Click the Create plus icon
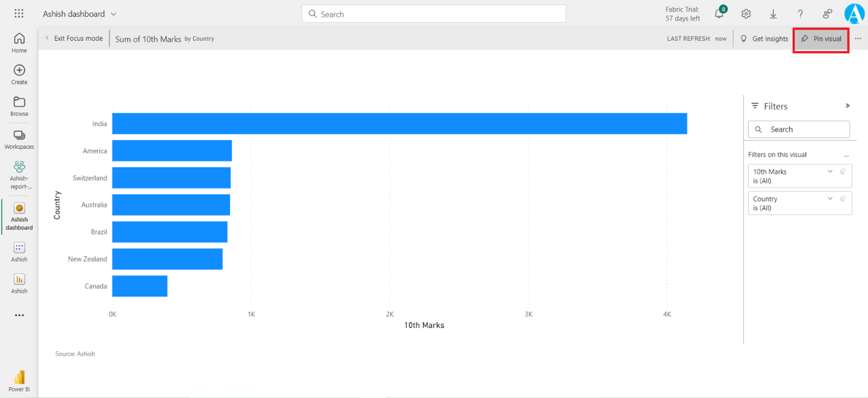868x398 pixels. (x=19, y=74)
